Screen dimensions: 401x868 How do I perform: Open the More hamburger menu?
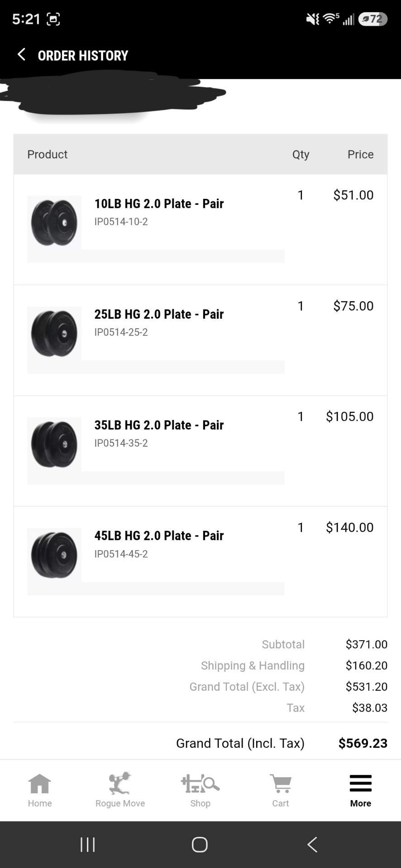point(361,783)
